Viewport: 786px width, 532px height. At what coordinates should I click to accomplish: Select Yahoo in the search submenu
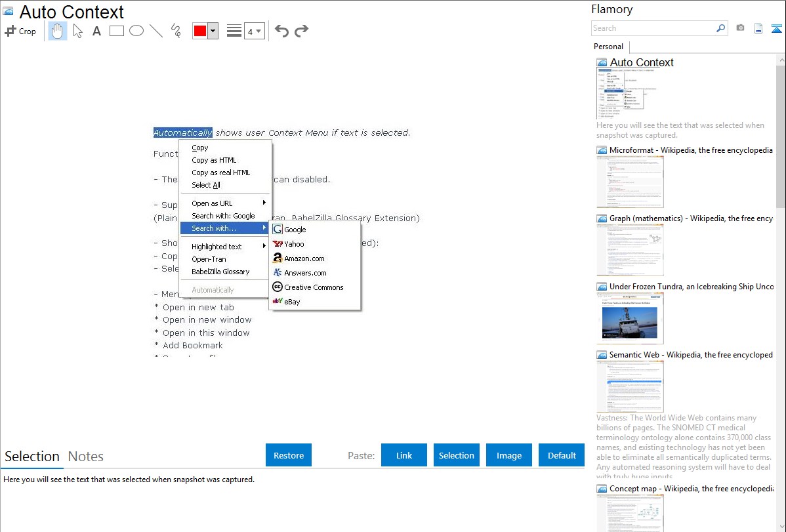315,244
